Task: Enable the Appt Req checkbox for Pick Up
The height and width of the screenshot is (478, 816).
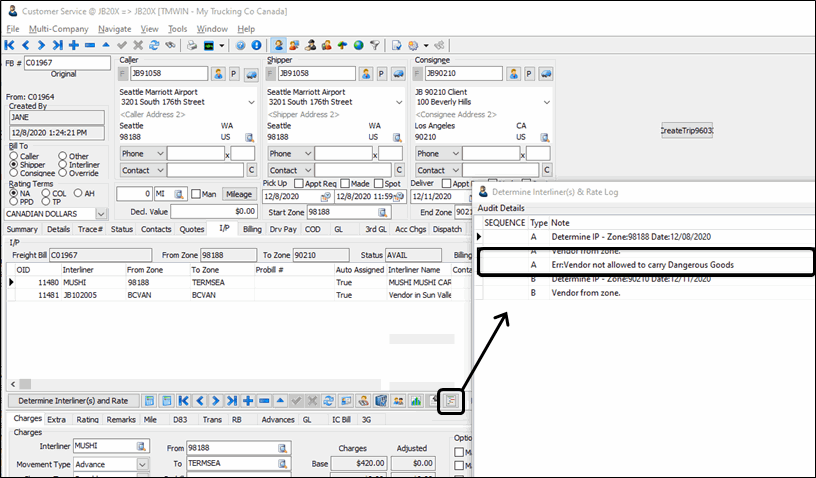Action: pyautogui.click(x=300, y=184)
